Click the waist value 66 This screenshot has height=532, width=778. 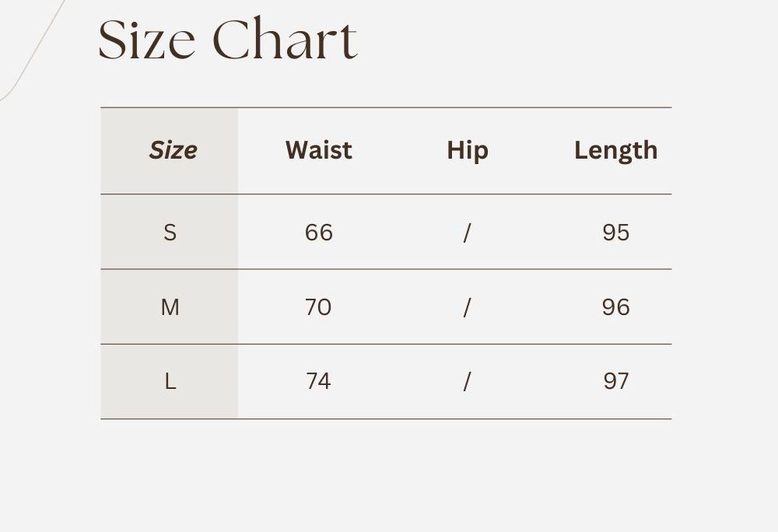click(318, 233)
